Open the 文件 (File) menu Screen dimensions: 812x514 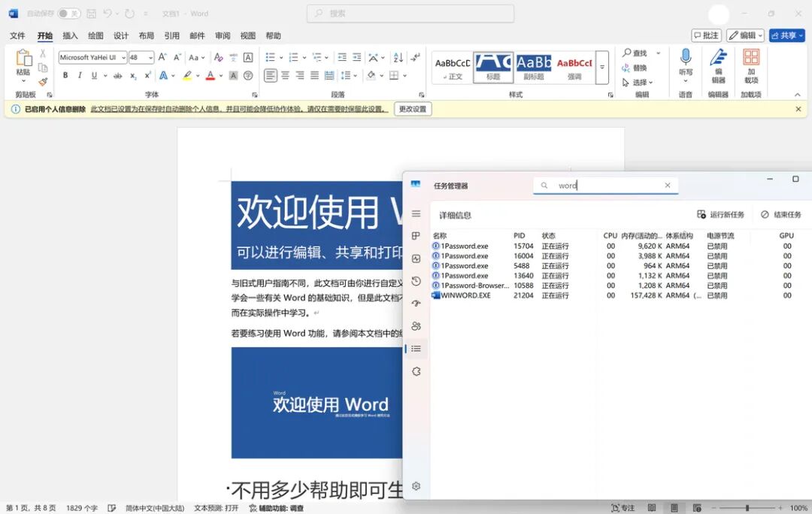click(17, 36)
